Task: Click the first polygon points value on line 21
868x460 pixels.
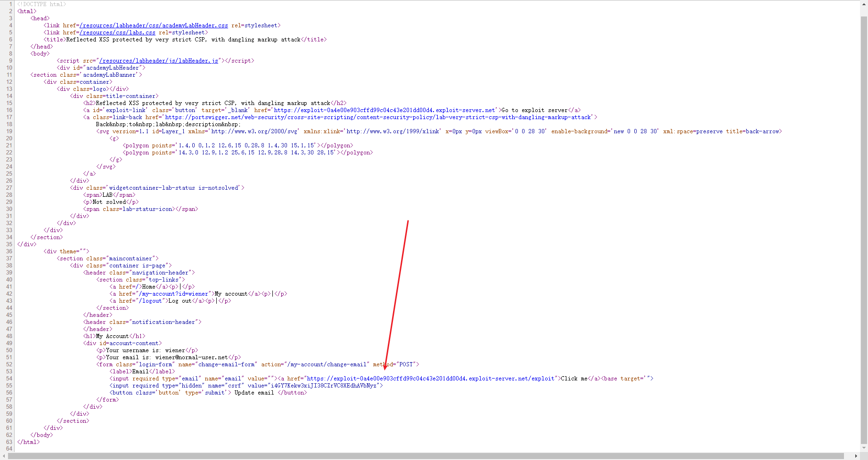Action: click(x=247, y=145)
